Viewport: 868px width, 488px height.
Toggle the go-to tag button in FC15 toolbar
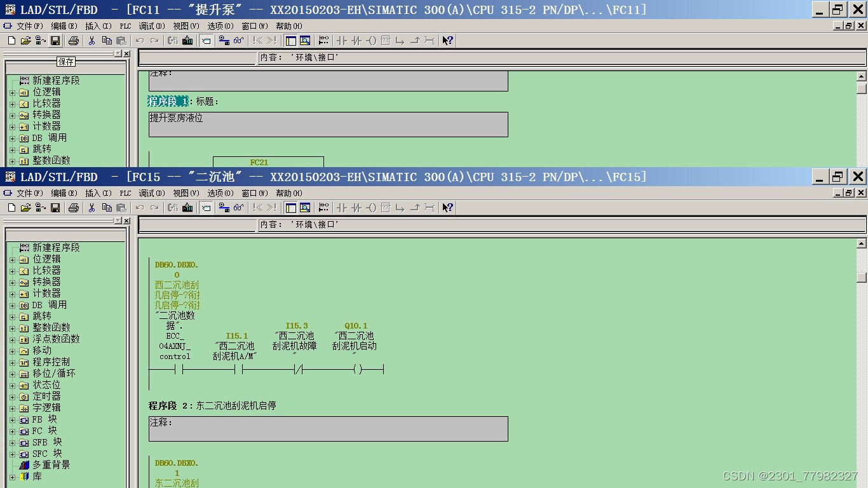tap(207, 208)
